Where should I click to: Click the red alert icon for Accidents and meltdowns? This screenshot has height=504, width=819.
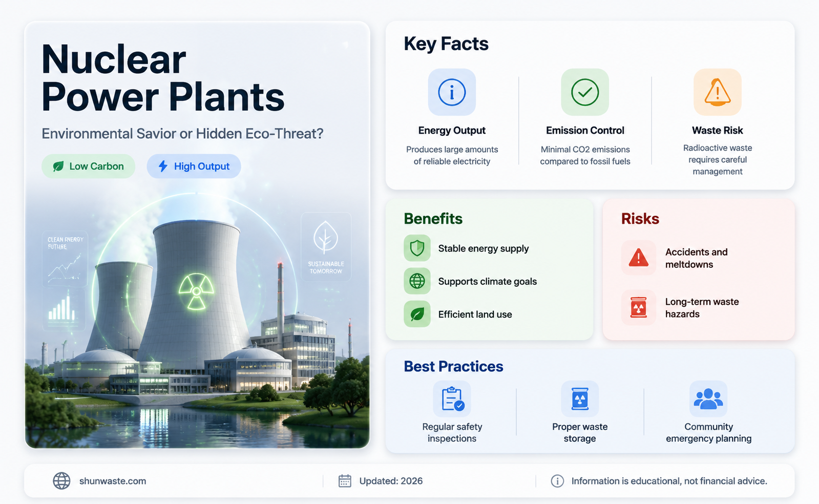[639, 258]
